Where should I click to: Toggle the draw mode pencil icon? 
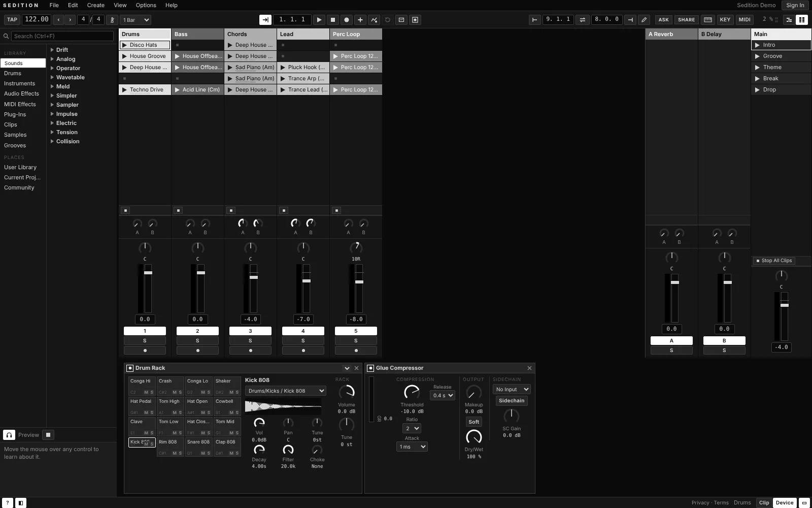(644, 20)
